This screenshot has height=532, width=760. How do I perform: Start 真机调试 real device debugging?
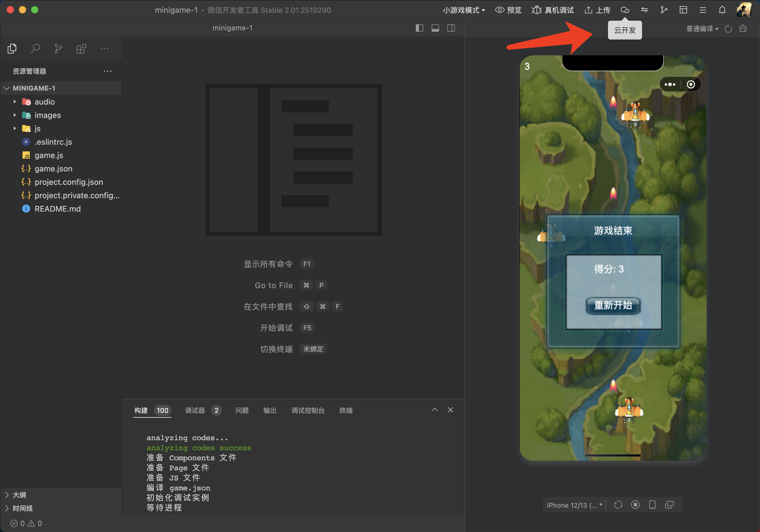(x=553, y=10)
